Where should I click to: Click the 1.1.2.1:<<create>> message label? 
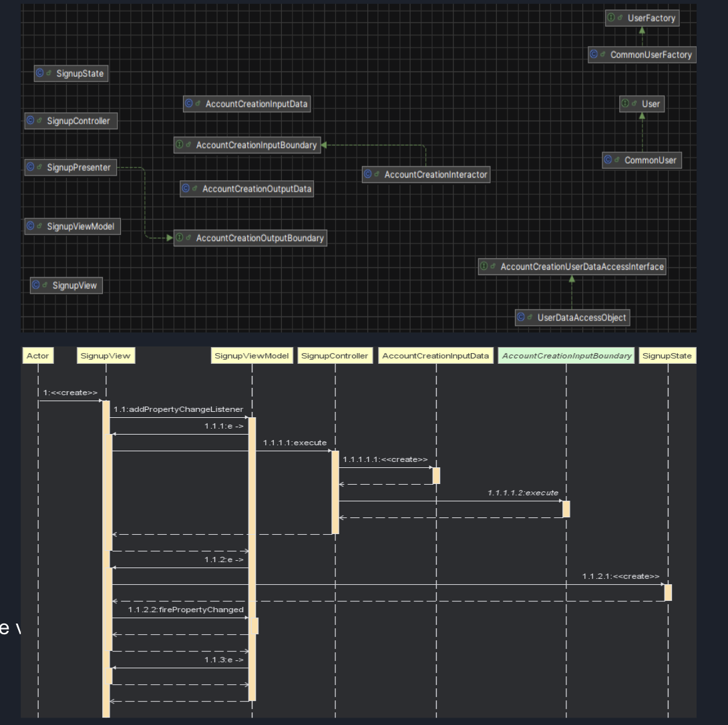click(620, 576)
